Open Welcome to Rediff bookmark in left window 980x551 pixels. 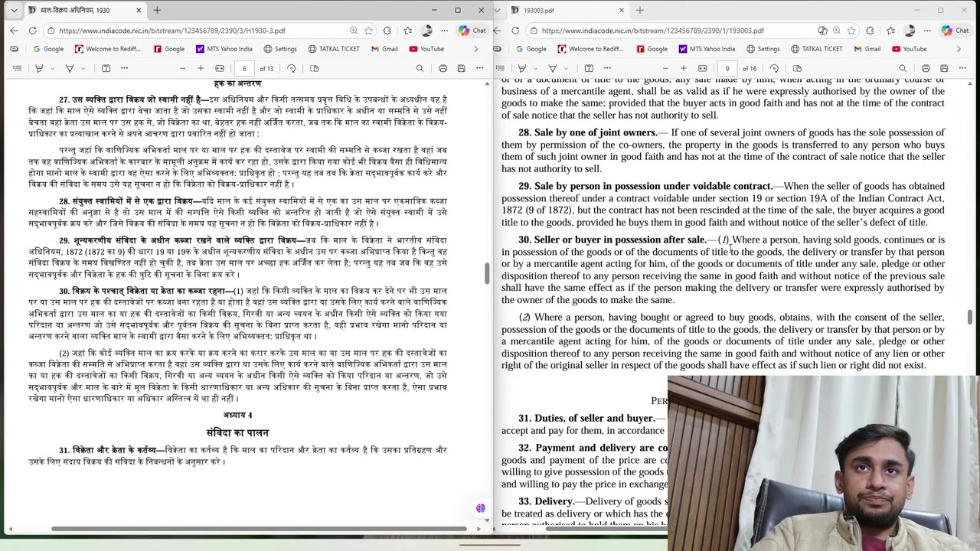click(107, 49)
